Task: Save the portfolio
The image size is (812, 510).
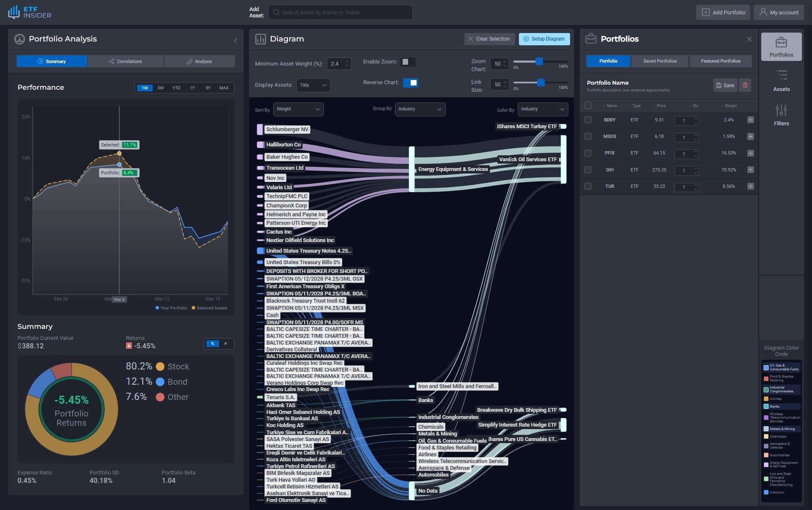Action: (x=725, y=85)
